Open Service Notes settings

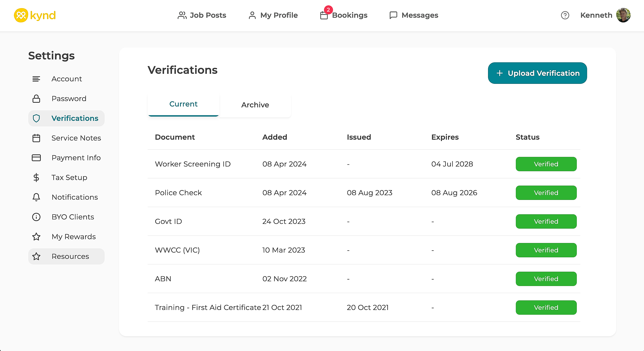pyautogui.click(x=76, y=138)
